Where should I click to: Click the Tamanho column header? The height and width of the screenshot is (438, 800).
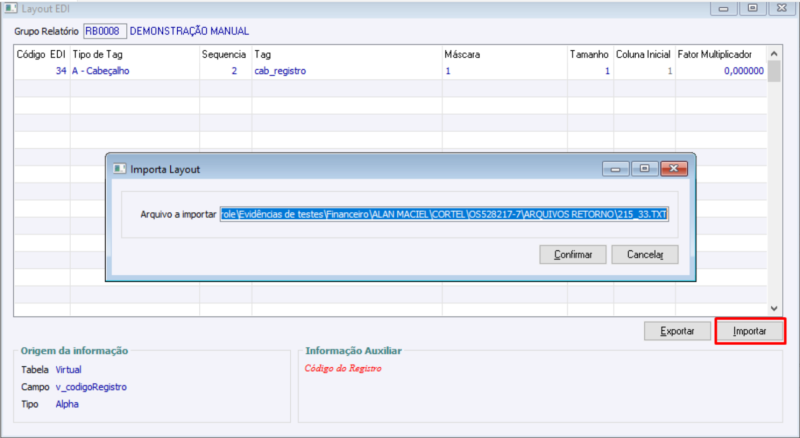590,54
